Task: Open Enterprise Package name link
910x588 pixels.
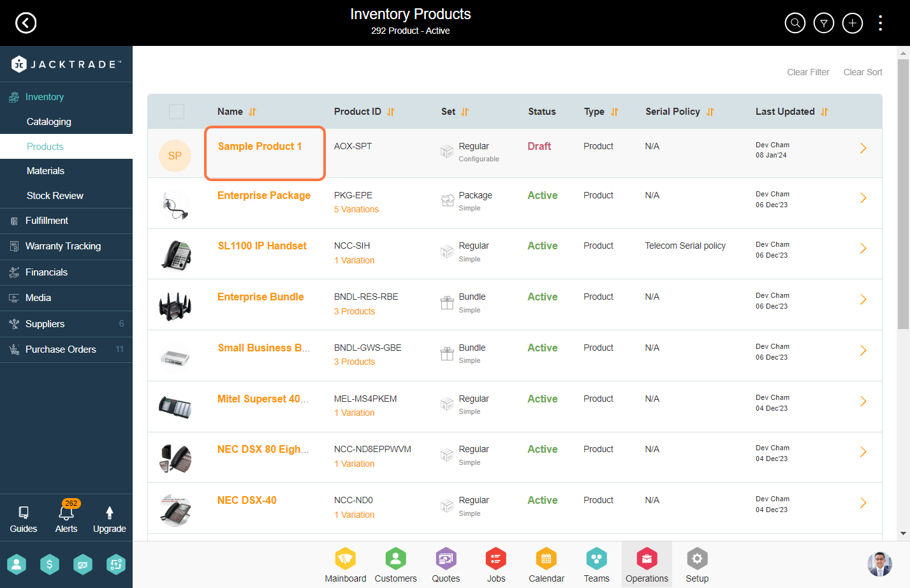Action: [x=264, y=195]
